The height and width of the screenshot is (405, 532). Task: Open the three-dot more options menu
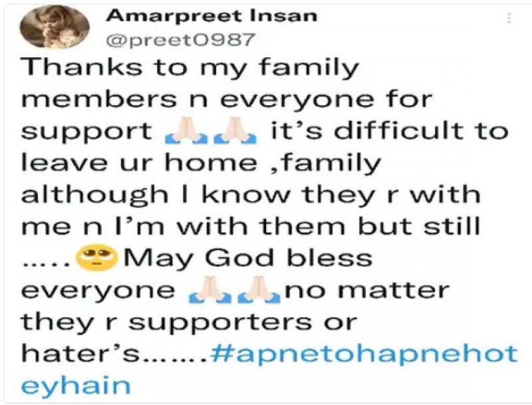(509, 18)
